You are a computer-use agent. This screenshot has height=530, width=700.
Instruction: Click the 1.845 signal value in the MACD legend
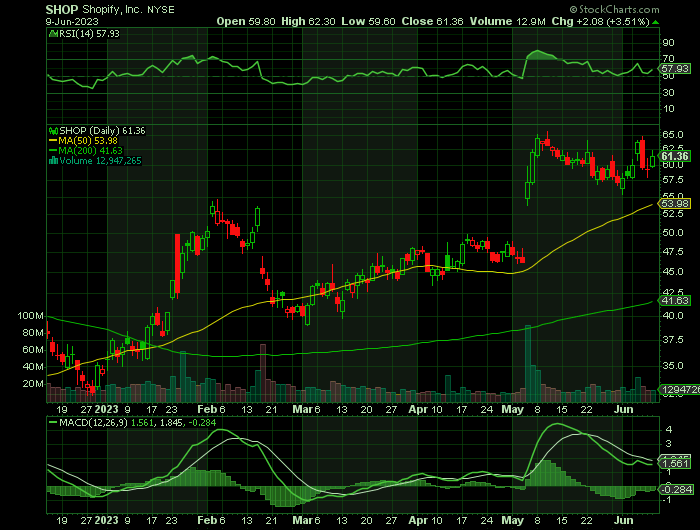(169, 422)
